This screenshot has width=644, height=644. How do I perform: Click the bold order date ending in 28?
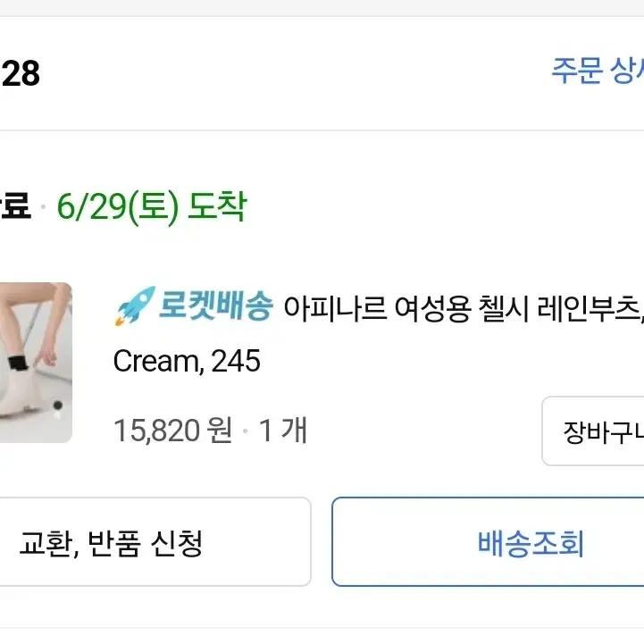click(20, 73)
